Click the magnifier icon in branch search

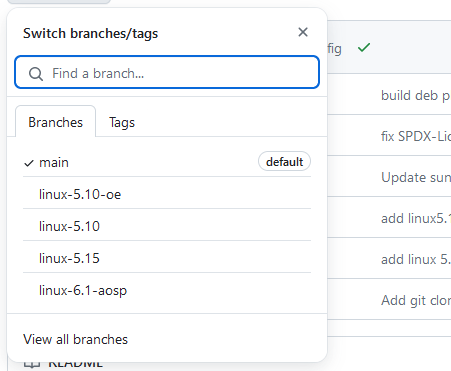[36, 74]
